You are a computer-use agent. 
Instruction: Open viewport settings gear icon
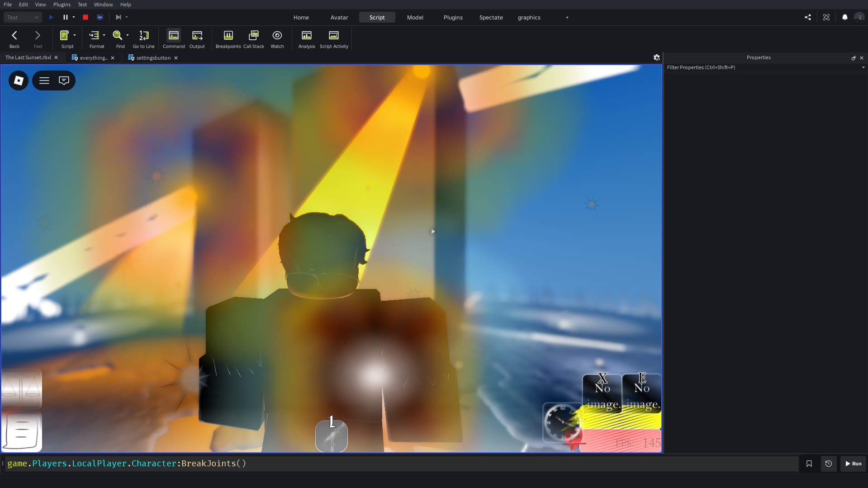(657, 57)
